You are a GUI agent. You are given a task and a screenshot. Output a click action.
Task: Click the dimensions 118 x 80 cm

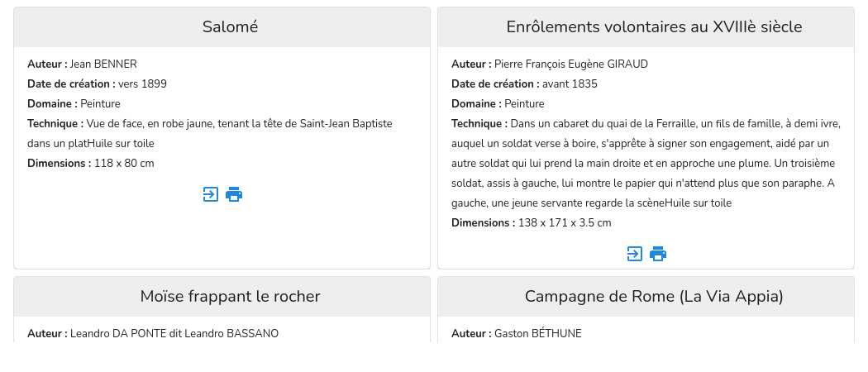[x=124, y=164]
